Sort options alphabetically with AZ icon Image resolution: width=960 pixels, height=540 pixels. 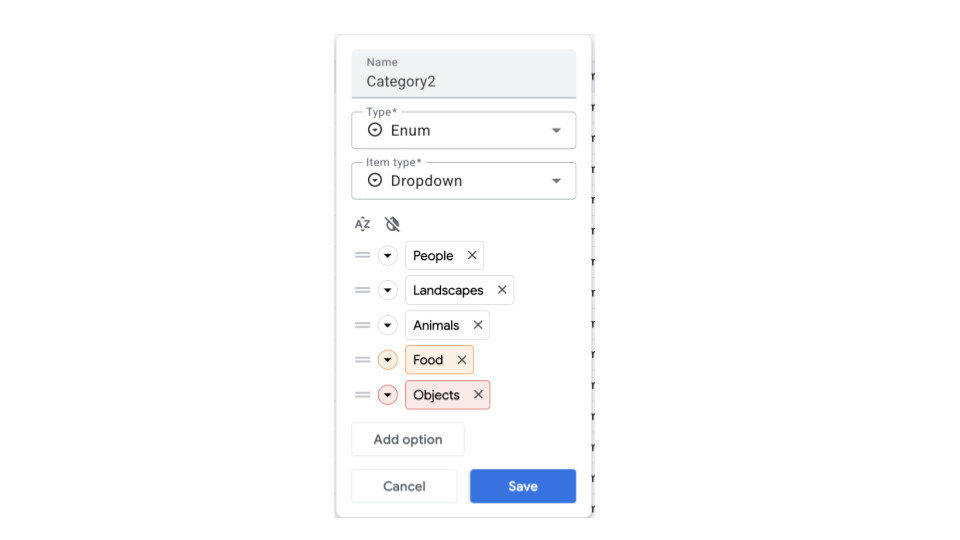(x=362, y=224)
